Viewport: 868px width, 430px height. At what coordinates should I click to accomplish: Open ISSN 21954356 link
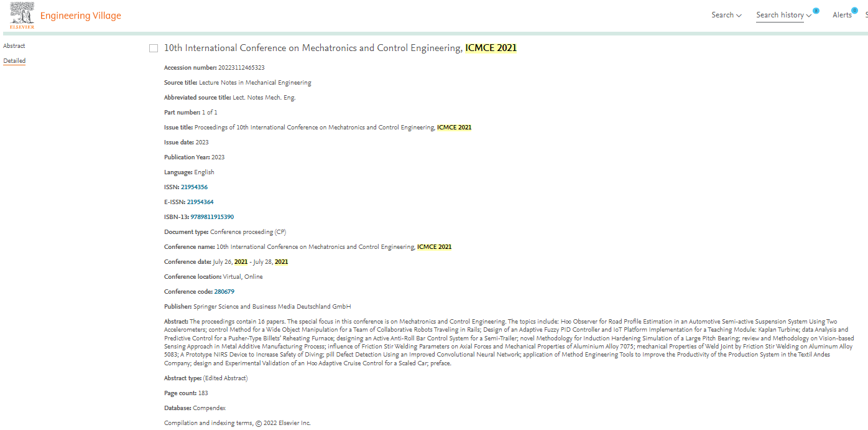pos(194,187)
